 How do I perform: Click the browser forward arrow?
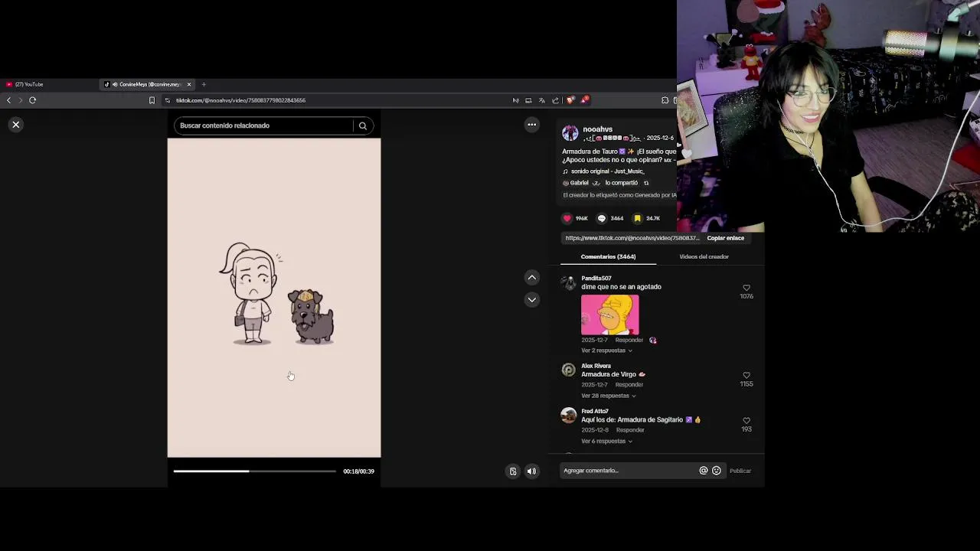[x=21, y=100]
